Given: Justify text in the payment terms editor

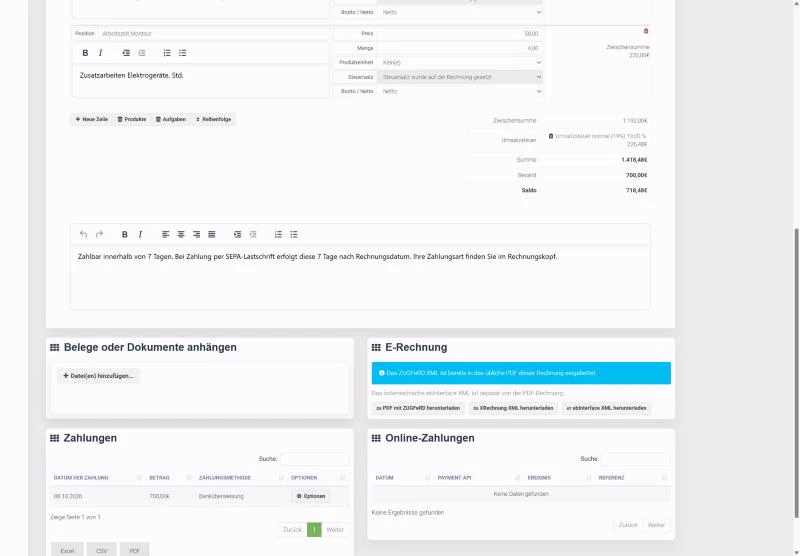Looking at the screenshot, I should [x=212, y=234].
